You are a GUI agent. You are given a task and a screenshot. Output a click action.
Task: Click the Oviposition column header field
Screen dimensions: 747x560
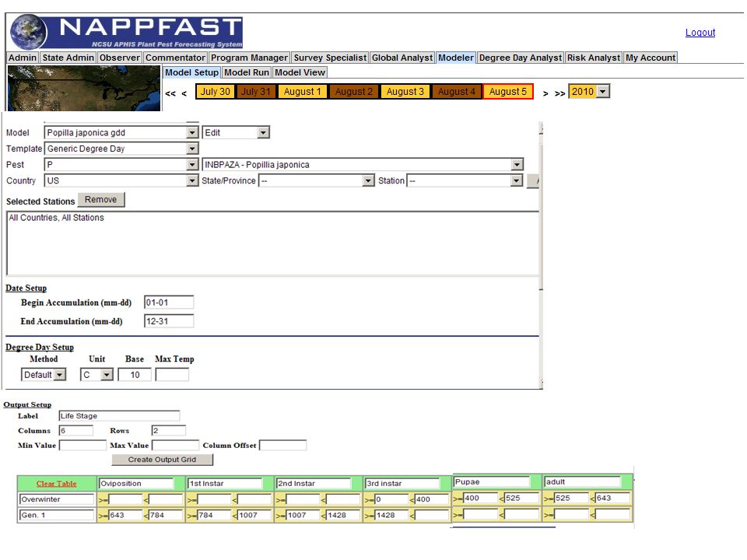135,483
